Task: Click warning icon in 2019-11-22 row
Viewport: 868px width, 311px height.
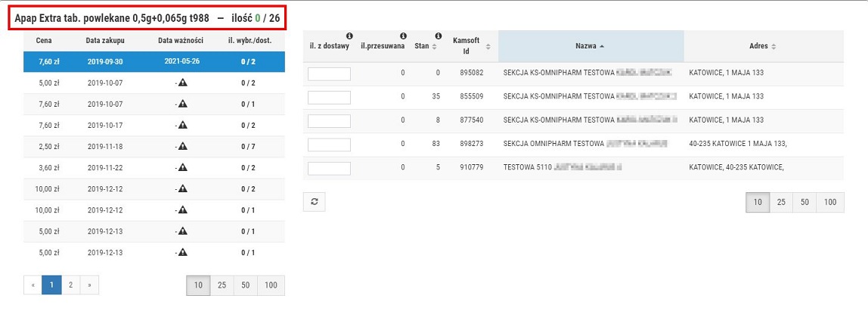Action: (183, 168)
